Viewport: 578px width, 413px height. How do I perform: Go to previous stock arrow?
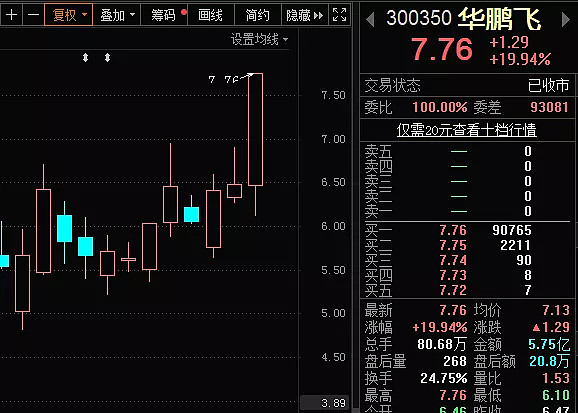[x=370, y=20]
